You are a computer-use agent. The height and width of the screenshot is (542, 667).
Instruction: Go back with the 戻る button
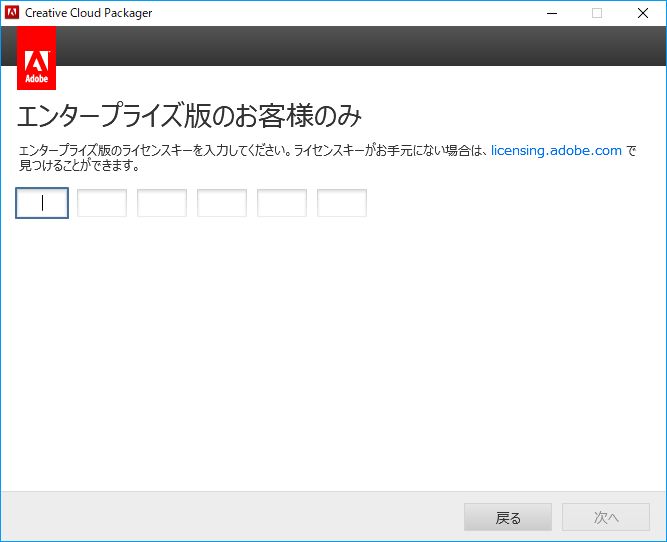(508, 517)
